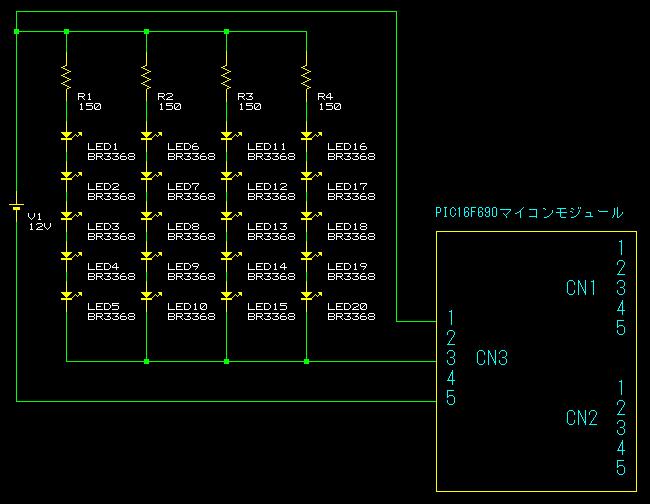Click the 150 value under R2
Image resolution: width=650 pixels, height=504 pixels.
[x=170, y=107]
